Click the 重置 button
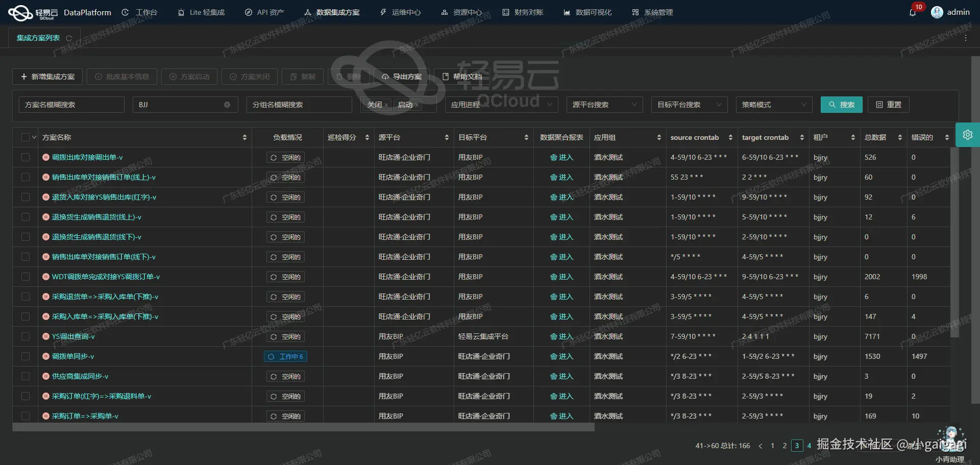 point(889,105)
